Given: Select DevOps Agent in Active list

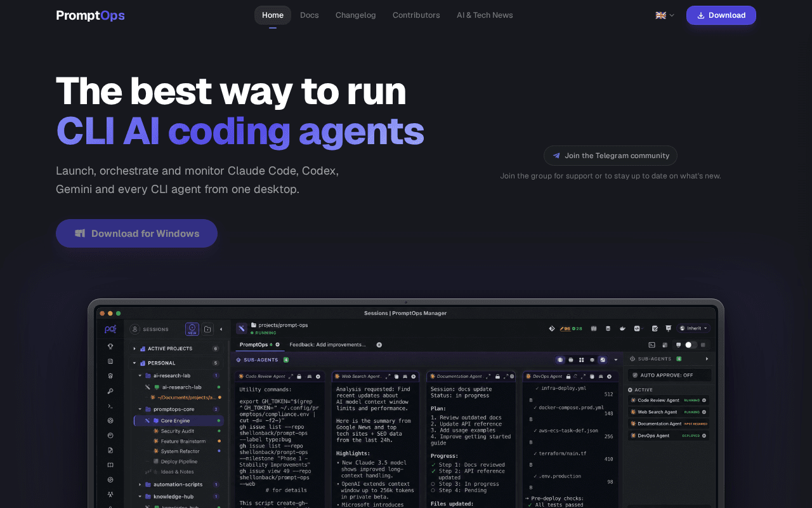Looking at the screenshot, I should tap(669, 436).
